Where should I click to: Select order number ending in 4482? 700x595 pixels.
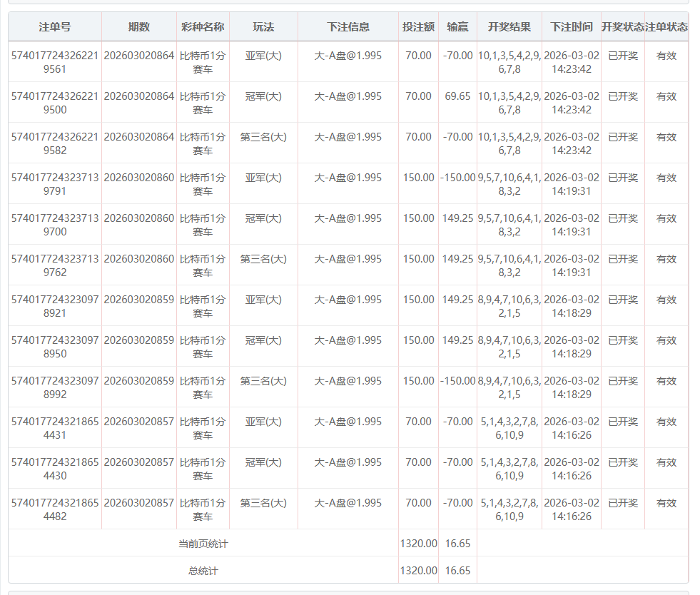coord(55,509)
